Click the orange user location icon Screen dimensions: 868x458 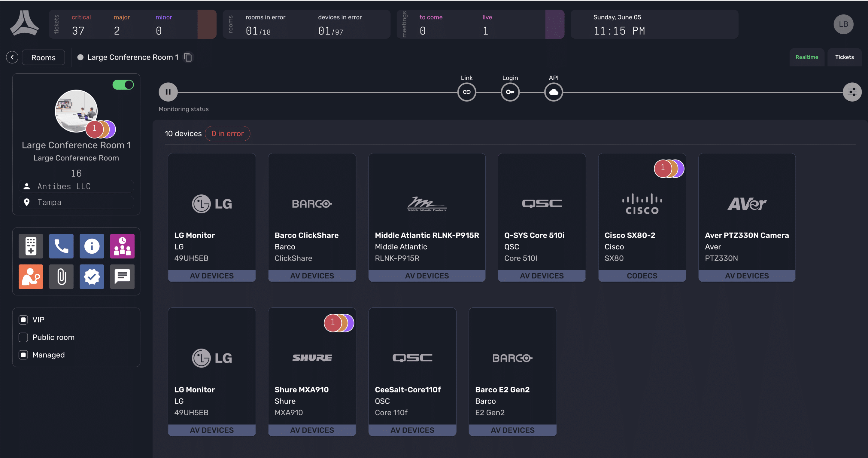(x=31, y=276)
